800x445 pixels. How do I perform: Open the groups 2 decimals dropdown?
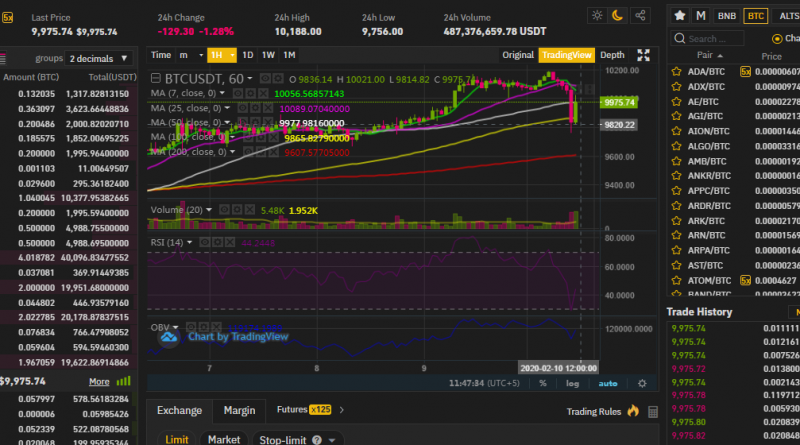[x=98, y=59]
